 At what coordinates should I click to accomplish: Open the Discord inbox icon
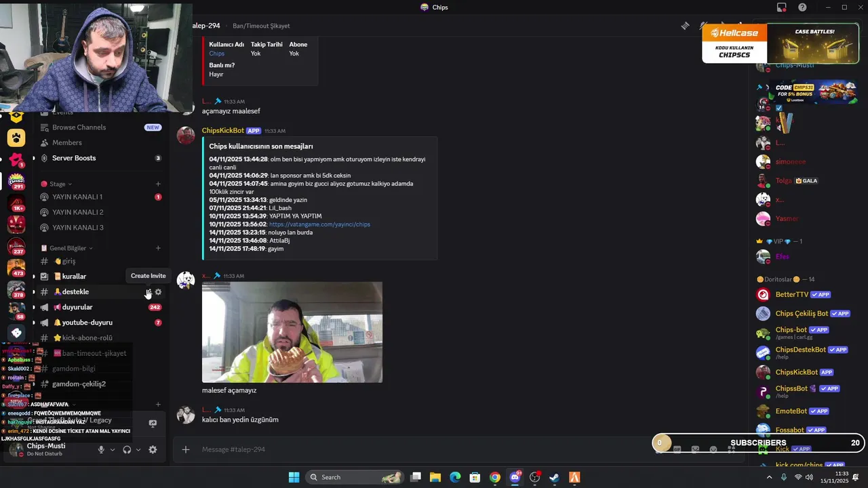click(782, 7)
